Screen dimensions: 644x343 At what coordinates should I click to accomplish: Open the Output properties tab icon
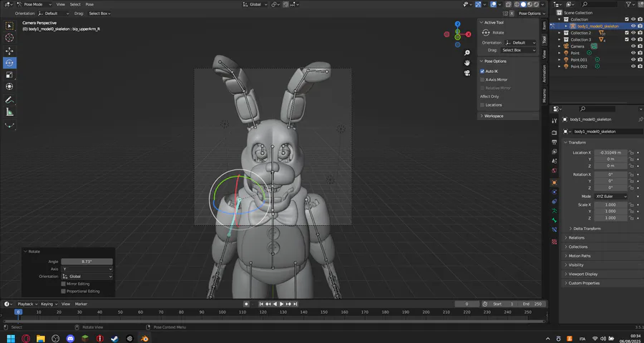click(554, 142)
